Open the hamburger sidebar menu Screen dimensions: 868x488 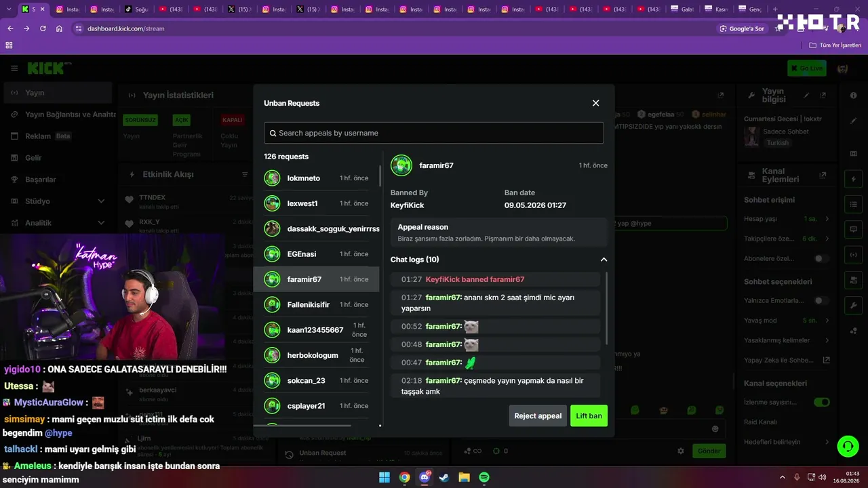(x=14, y=68)
